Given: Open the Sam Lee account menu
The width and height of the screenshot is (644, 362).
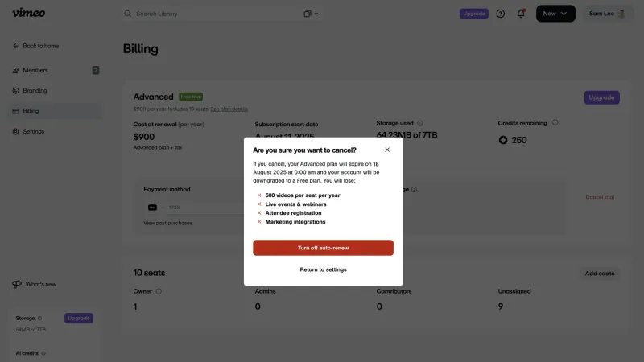Looking at the screenshot, I should (607, 14).
